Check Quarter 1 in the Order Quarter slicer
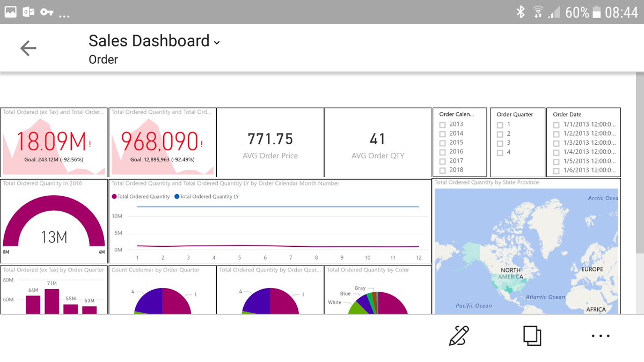The image size is (644, 362). pos(500,124)
